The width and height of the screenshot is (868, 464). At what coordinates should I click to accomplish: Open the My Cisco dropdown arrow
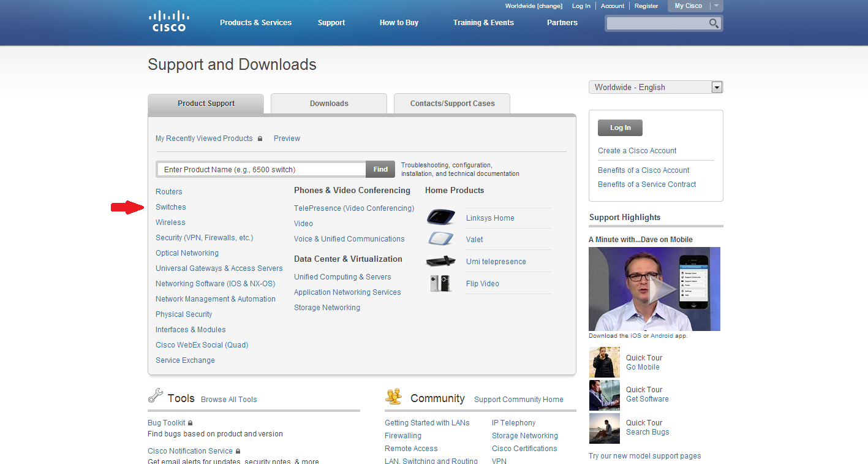coord(716,6)
